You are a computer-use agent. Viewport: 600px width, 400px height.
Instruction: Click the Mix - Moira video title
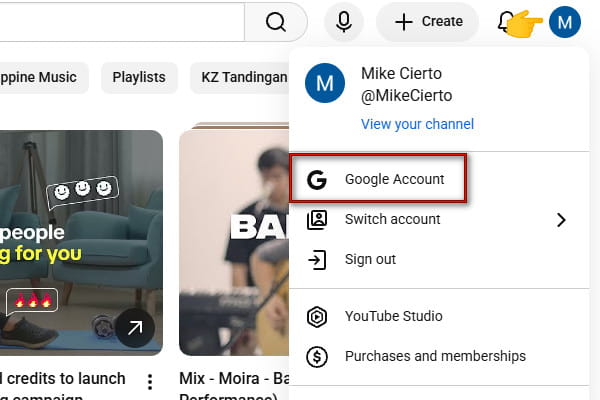click(x=234, y=387)
